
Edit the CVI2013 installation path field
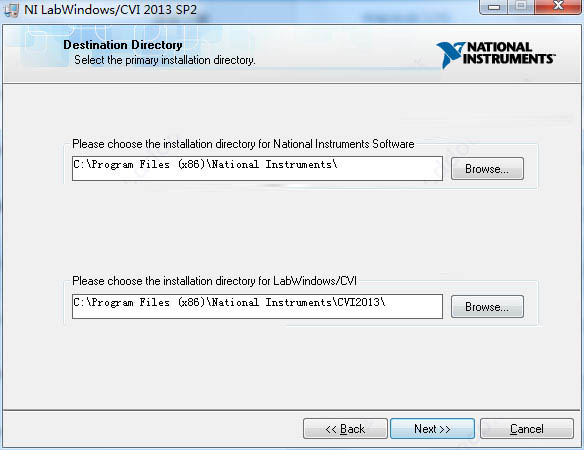pyautogui.click(x=257, y=307)
